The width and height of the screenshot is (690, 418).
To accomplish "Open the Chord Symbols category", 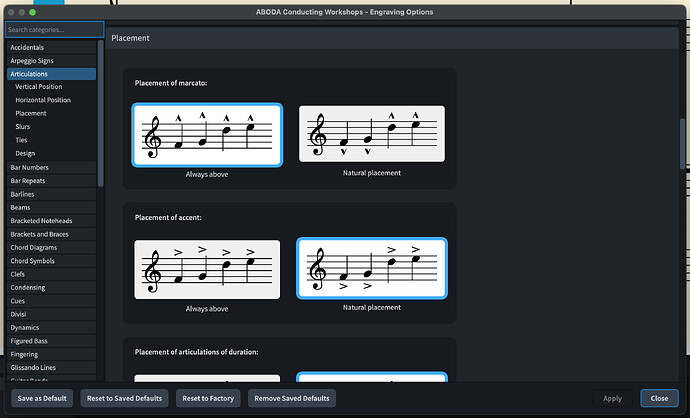I will (x=51, y=260).
